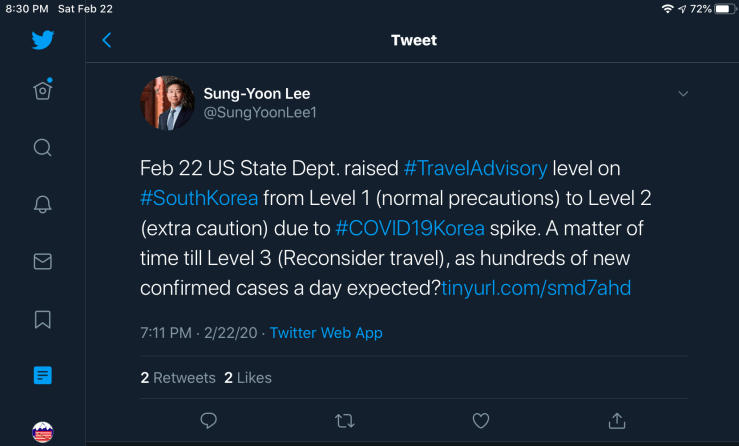Open account profile avatar in sidebar
This screenshot has height=446, width=739.
[x=42, y=431]
